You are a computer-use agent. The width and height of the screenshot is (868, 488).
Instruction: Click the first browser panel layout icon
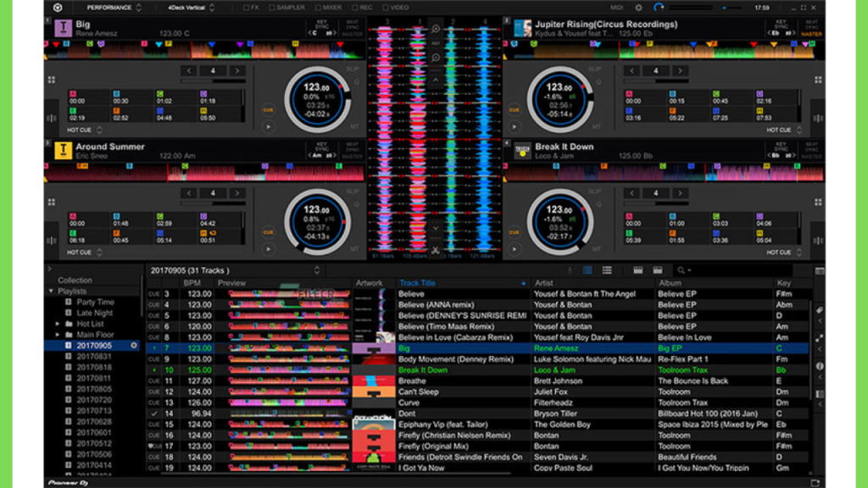(637, 270)
